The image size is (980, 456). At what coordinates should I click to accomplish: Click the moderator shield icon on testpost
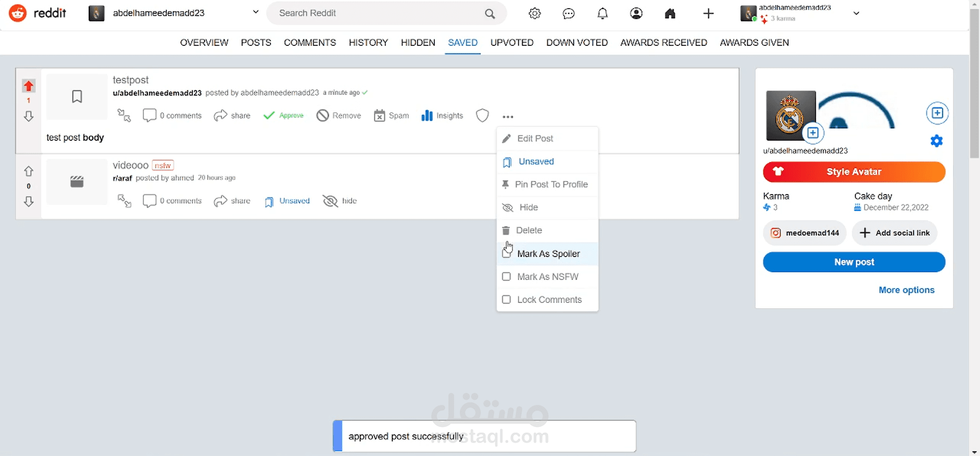pyautogui.click(x=482, y=115)
